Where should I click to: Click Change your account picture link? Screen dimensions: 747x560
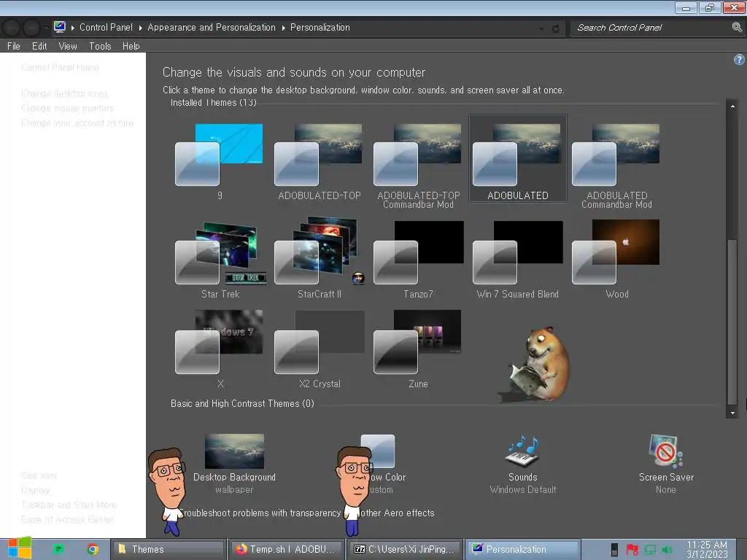pos(77,122)
